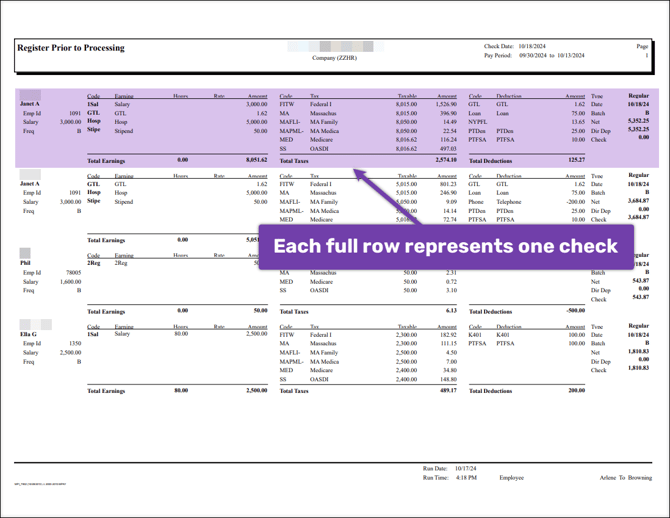Click Ella G's Medicare tax amount 34.80

450,371
